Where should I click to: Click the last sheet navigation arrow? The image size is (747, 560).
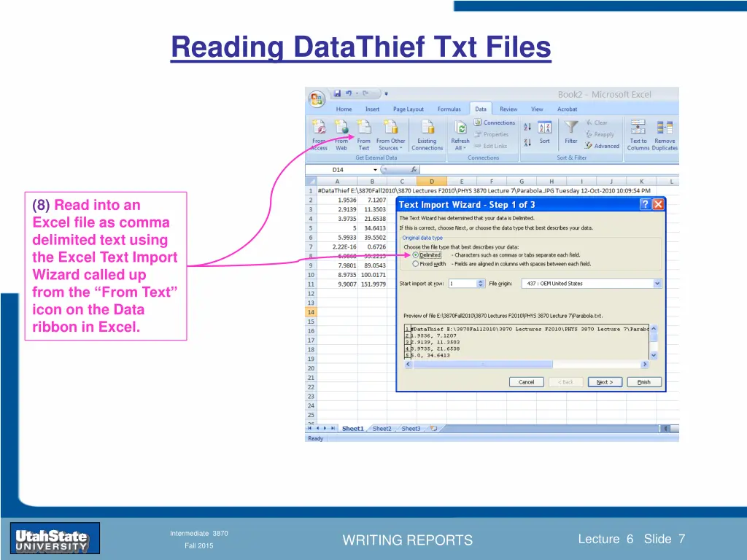(333, 429)
